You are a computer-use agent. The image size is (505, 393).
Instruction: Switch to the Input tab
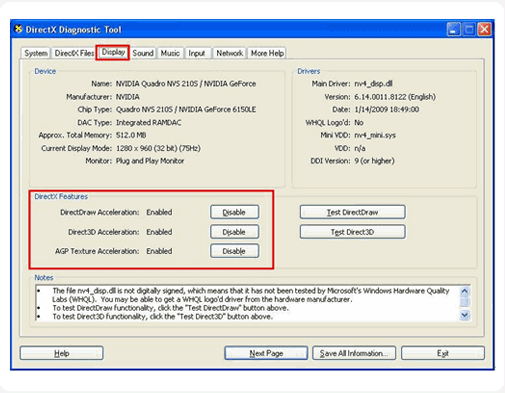pyautogui.click(x=197, y=53)
